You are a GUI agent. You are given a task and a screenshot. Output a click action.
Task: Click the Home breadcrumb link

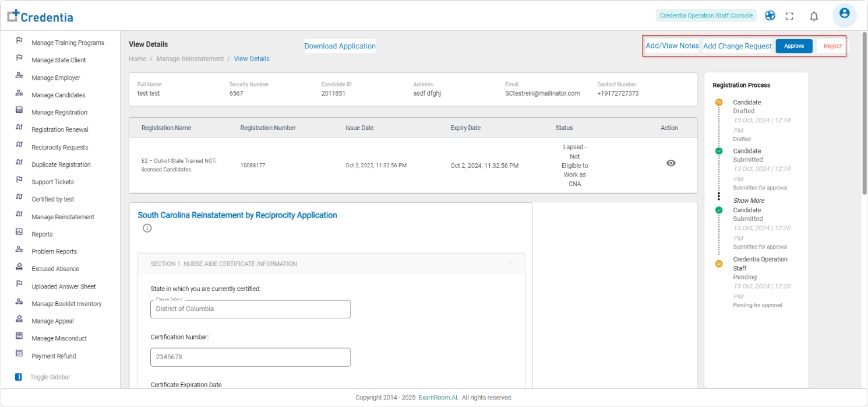coord(137,59)
